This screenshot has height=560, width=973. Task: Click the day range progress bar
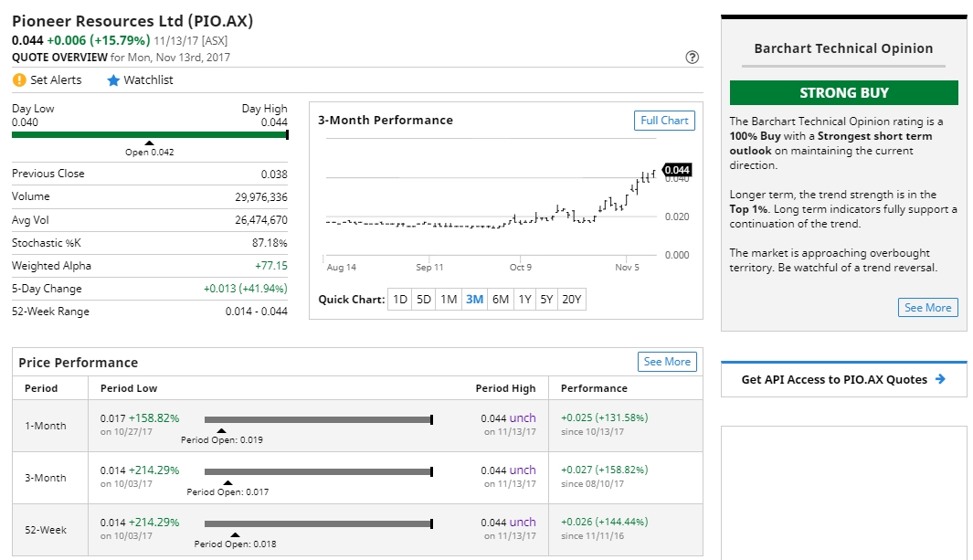pyautogui.click(x=149, y=134)
